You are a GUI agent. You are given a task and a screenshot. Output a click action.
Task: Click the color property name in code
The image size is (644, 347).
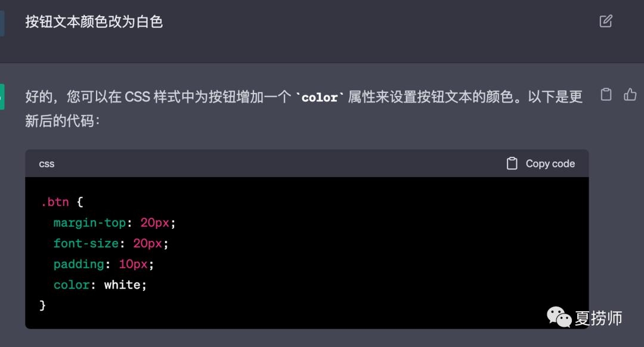[71, 285]
